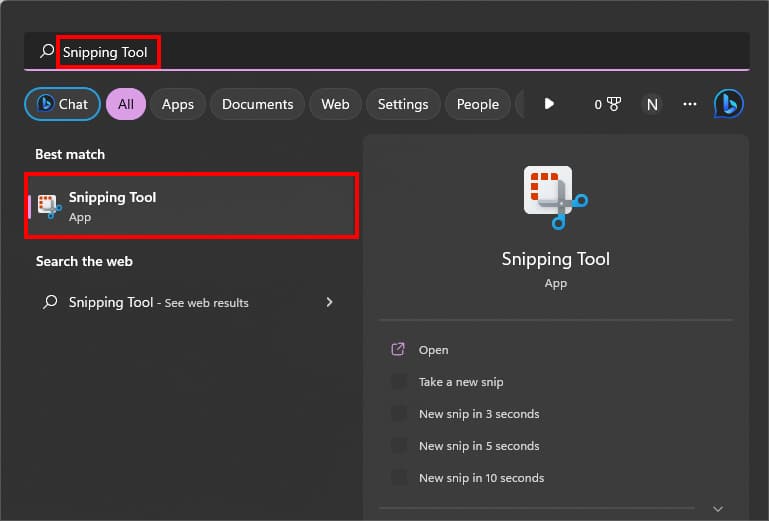
Task: Click the large Bing chat icon
Action: coord(728,104)
